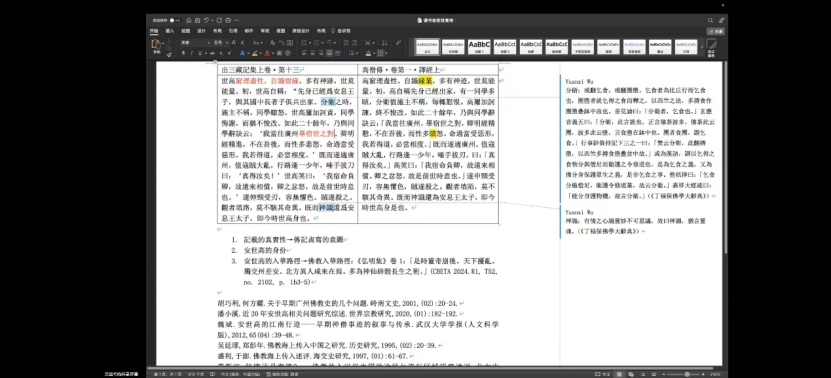
Task: Open the Review tab
Action: point(265,31)
